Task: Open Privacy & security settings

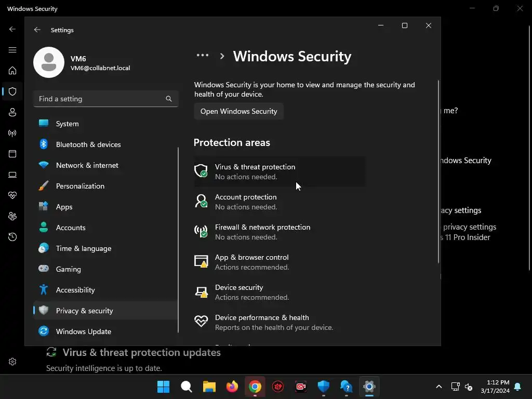Action: click(105, 311)
